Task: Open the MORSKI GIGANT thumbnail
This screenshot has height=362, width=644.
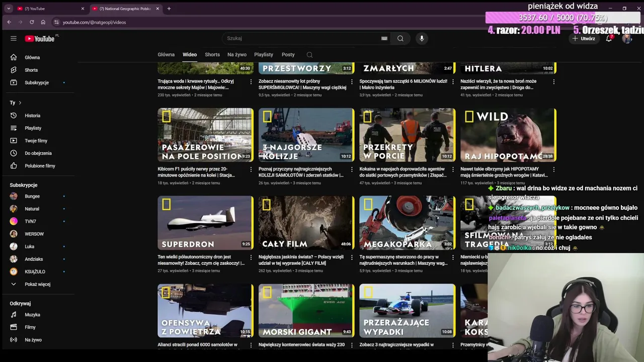Action: tap(306, 311)
